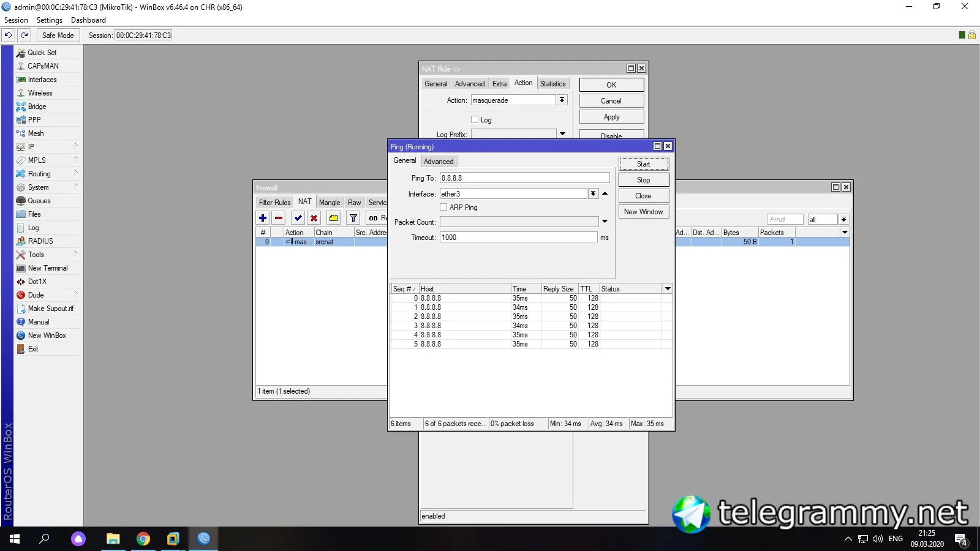Toggle ARP Ping checkbox

pos(443,208)
